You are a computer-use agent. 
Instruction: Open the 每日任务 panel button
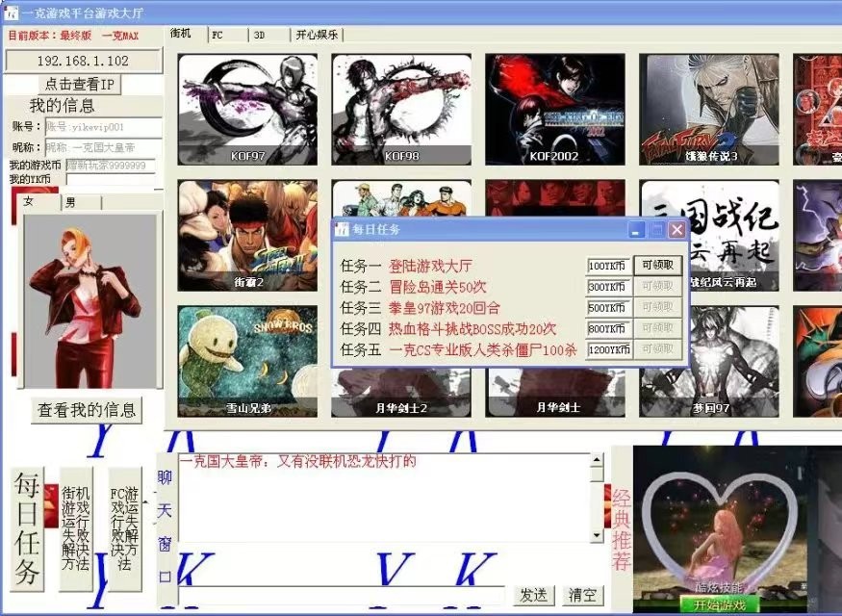pos(27,529)
